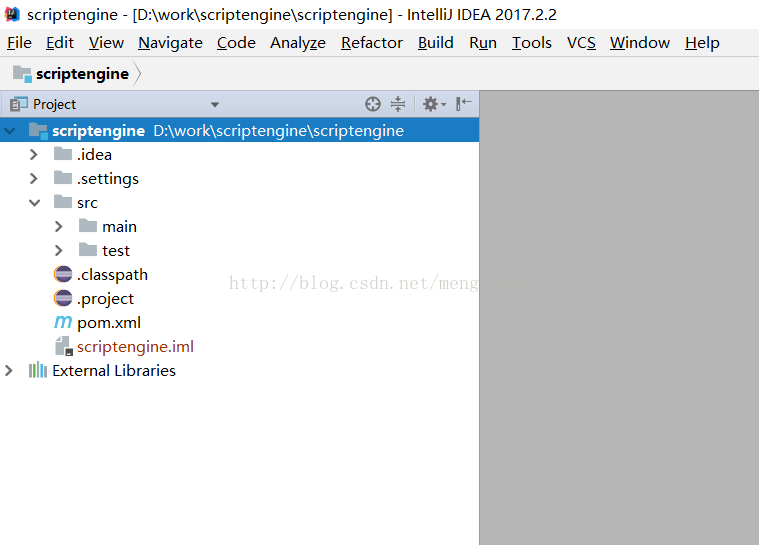The width and height of the screenshot is (759, 545).
Task: Hide the Project tool window via pin icon
Action: (x=463, y=104)
